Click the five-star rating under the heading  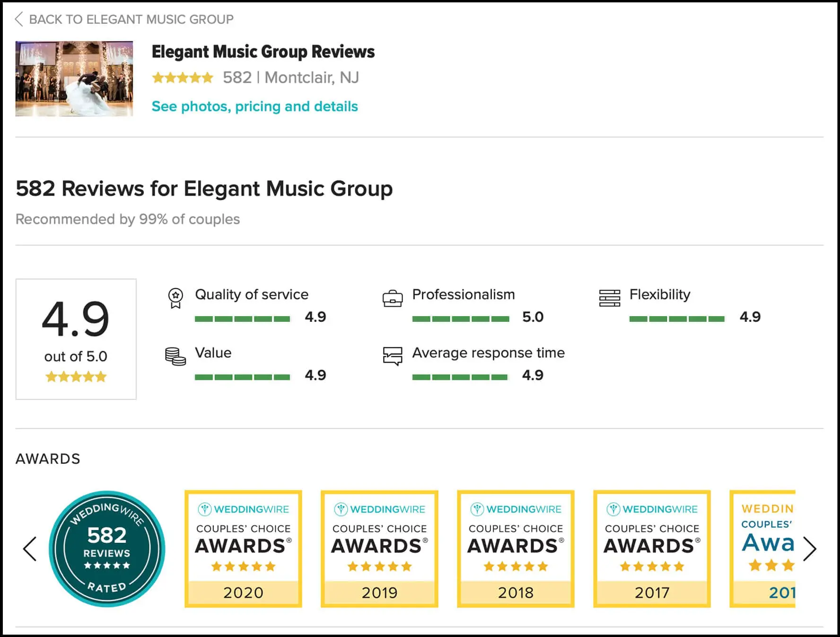tap(183, 78)
